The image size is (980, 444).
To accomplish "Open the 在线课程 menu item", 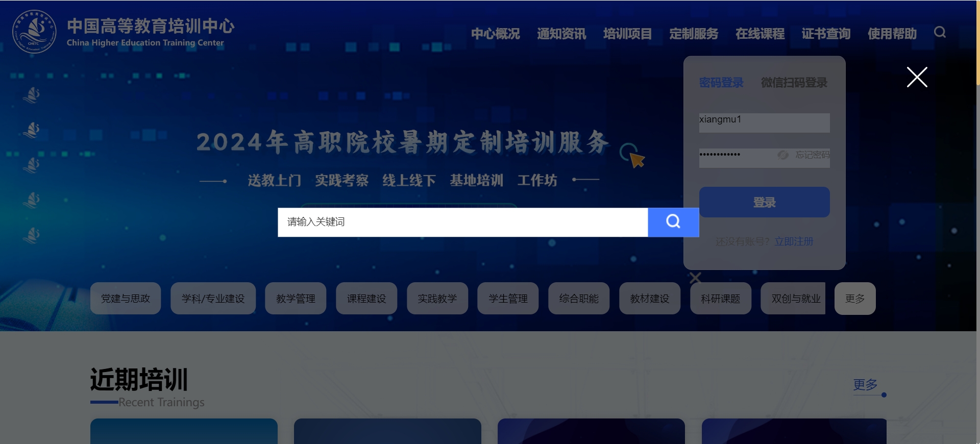I will click(759, 34).
